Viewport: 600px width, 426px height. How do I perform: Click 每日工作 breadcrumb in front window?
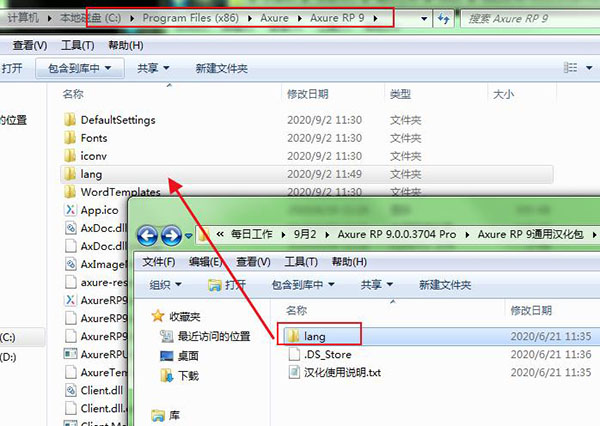tap(251, 234)
